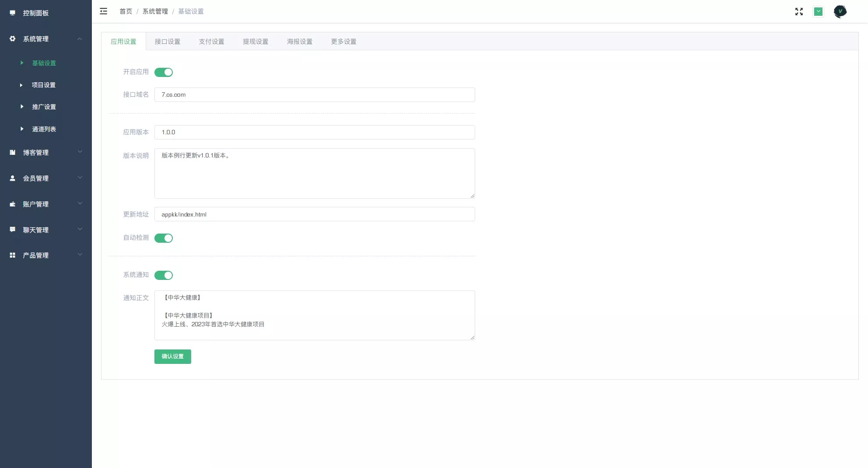Disable the 开启应用 switch
The width and height of the screenshot is (868, 468).
tap(164, 73)
